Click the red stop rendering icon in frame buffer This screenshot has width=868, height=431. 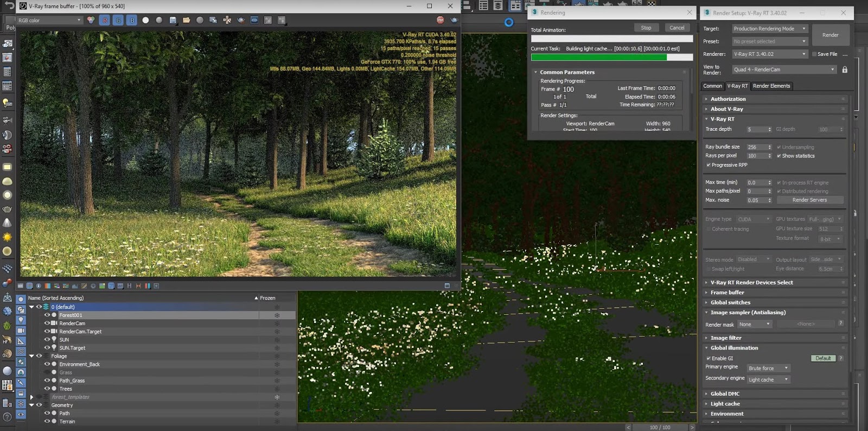tap(440, 20)
